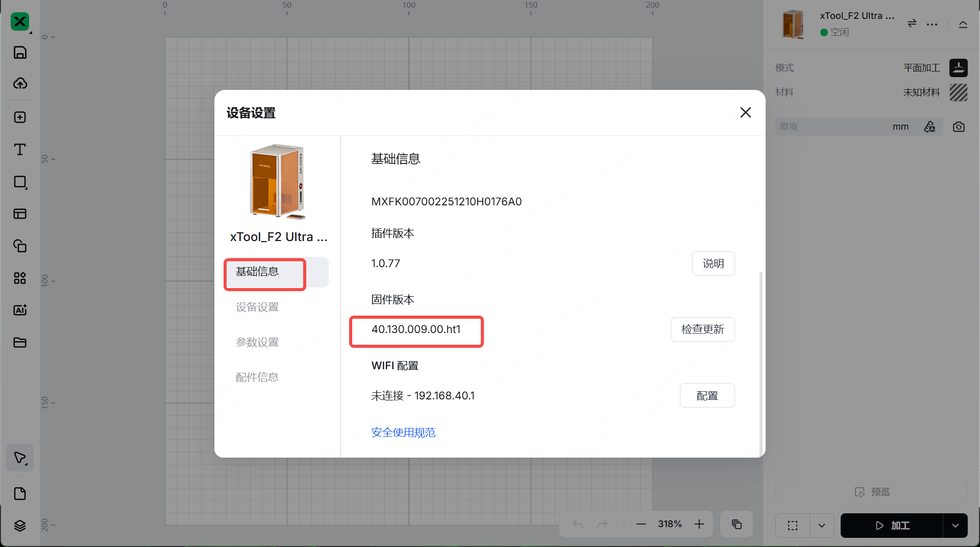The height and width of the screenshot is (547, 980).
Task: Open the selection frame dropdown arrow
Action: 822,526
